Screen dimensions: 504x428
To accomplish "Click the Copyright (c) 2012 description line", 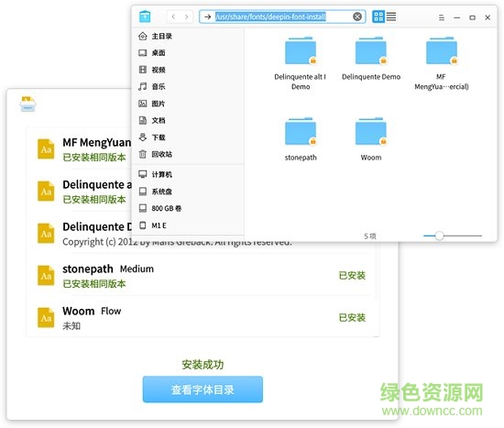I will 177,242.
